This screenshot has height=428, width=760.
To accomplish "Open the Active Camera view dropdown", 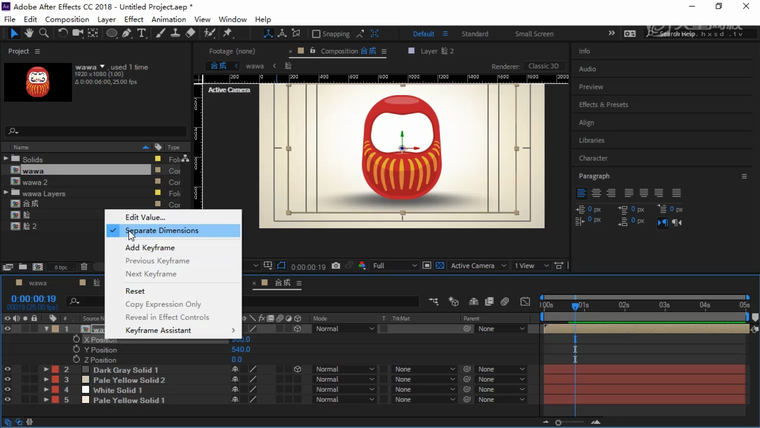I will 476,266.
